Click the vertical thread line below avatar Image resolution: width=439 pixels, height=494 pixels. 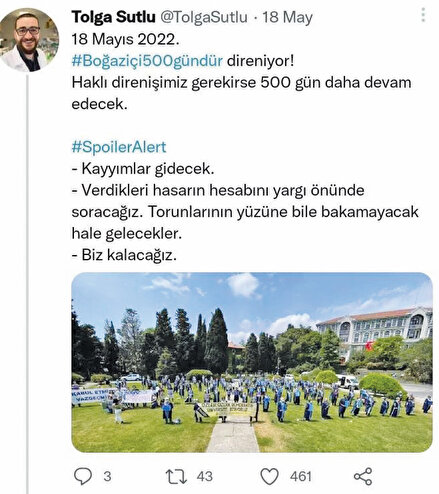point(27,284)
